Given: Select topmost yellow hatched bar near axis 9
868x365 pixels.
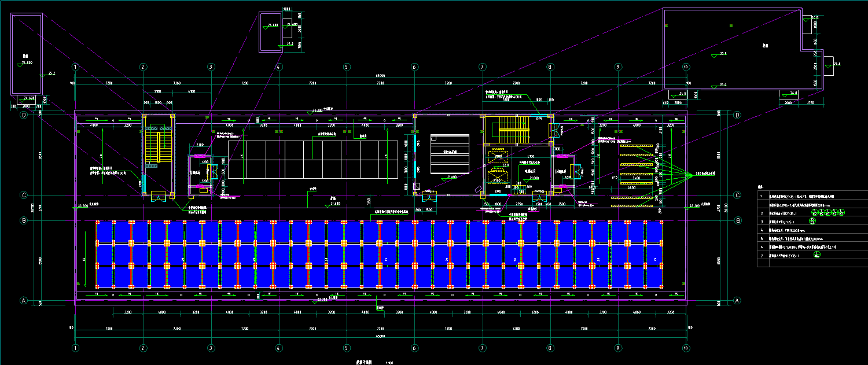Looking at the screenshot, I should [x=637, y=146].
